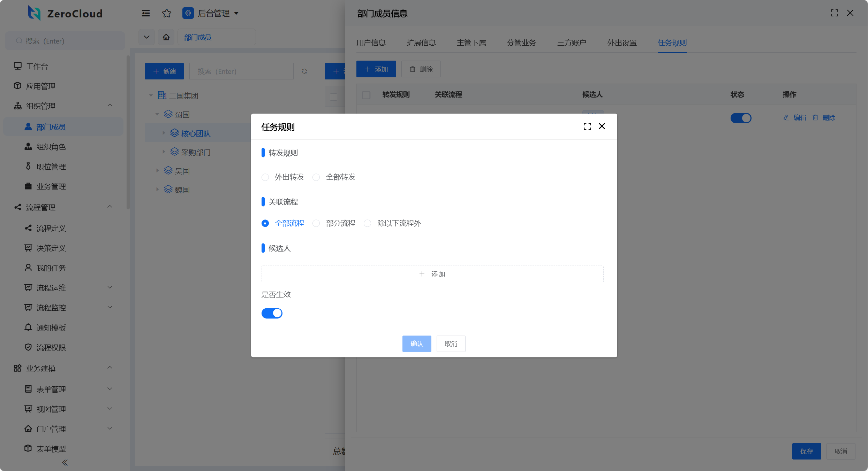Image resolution: width=868 pixels, height=471 pixels.
Task: Collapse sidebar with double-chevron icon
Action: tap(65, 463)
